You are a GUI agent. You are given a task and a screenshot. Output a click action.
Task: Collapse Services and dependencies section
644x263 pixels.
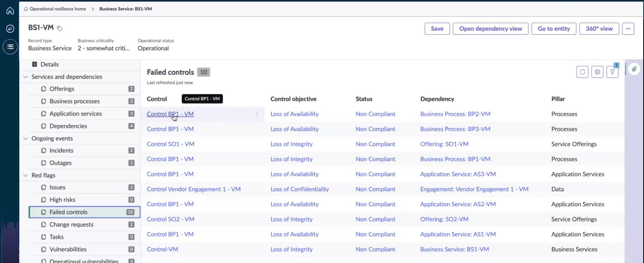pos(25,77)
